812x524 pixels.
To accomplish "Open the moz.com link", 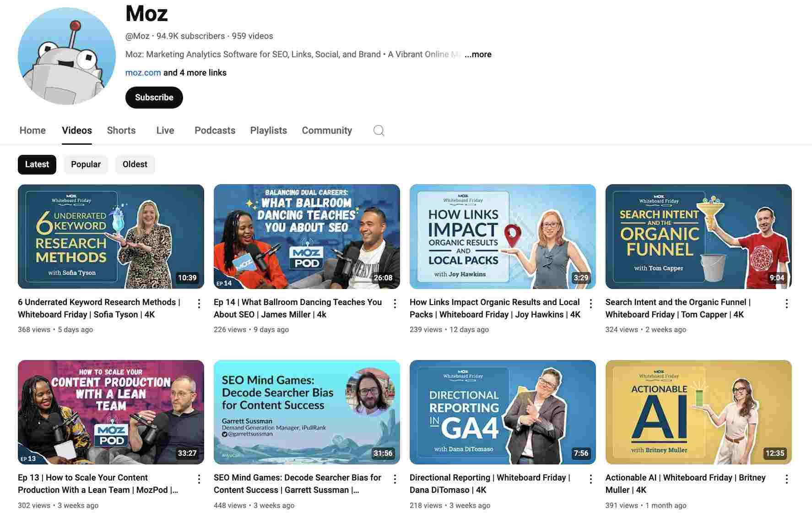I will [143, 73].
